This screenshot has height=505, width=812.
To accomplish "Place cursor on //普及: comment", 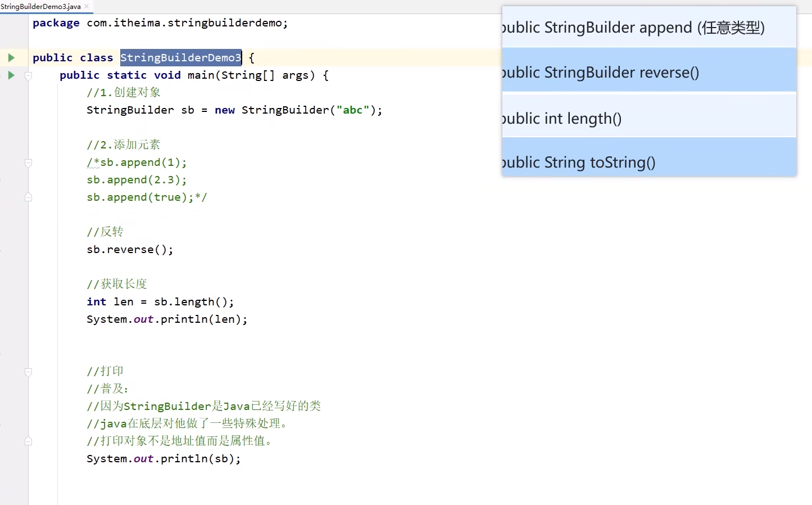I will click(108, 389).
